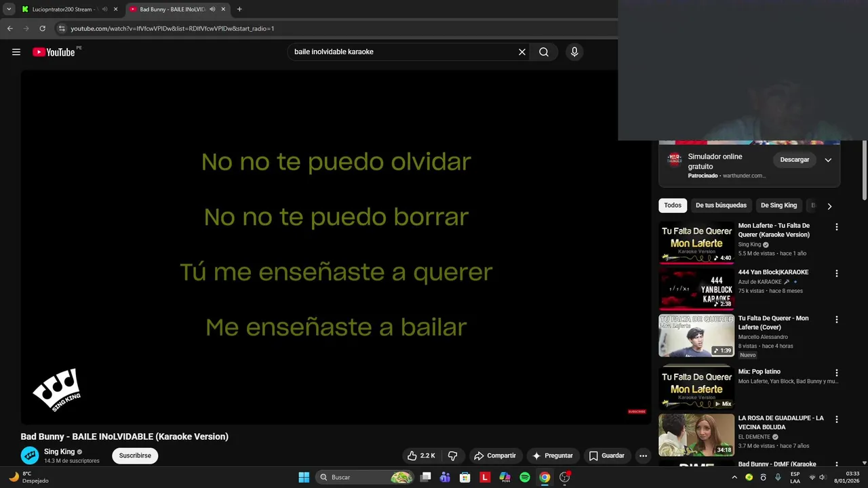Click the in-video Subscribe watermark
The height and width of the screenshot is (488, 868).
tap(637, 411)
